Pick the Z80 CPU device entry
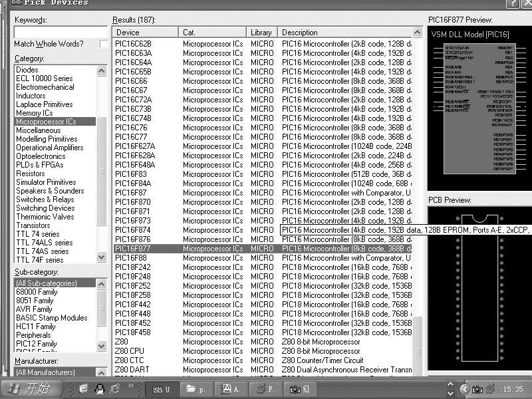 [130, 351]
